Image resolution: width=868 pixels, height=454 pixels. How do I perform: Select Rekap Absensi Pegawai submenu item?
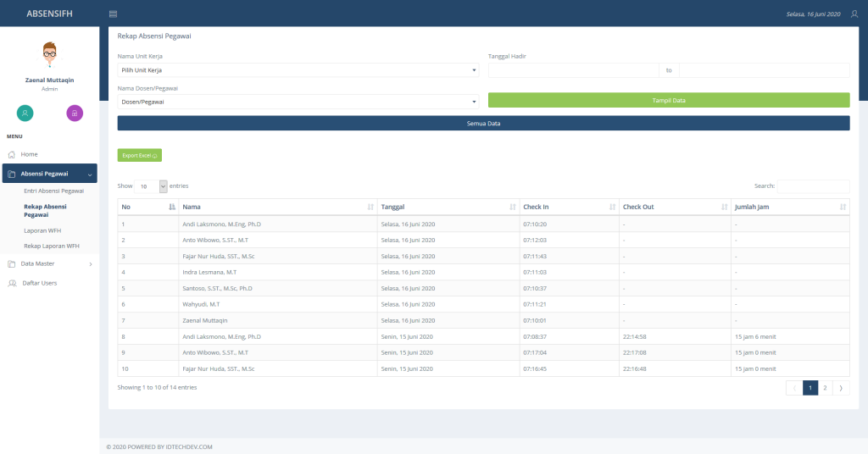point(46,211)
